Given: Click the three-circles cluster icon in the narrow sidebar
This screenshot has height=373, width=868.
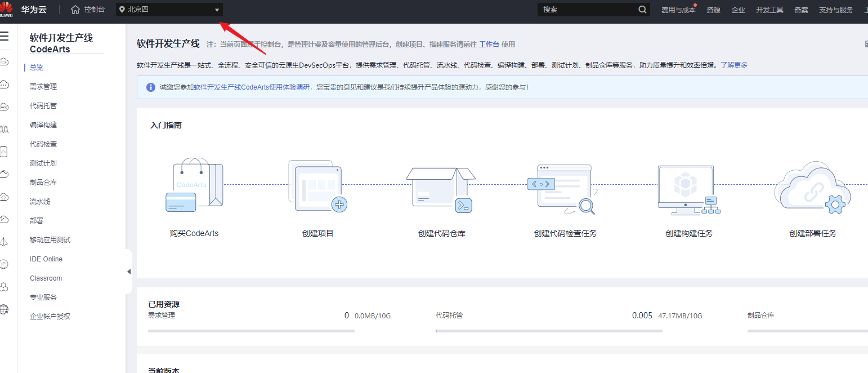Looking at the screenshot, I should pos(4,287).
